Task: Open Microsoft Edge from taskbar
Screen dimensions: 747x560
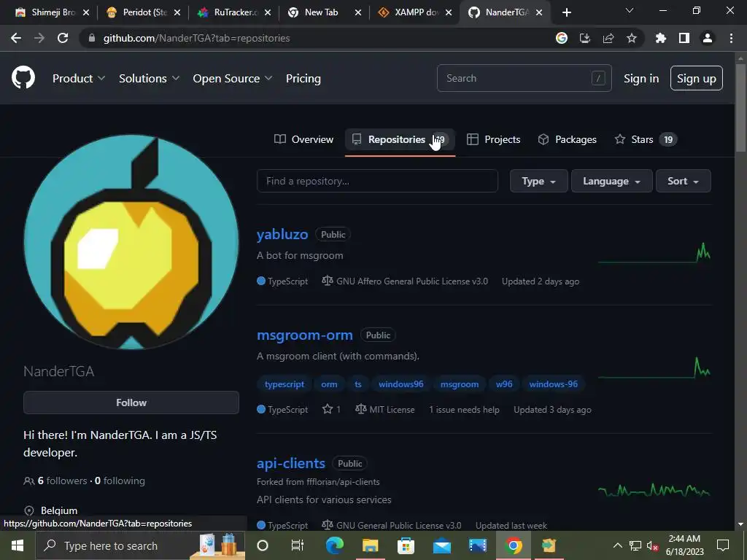Action: click(334, 545)
